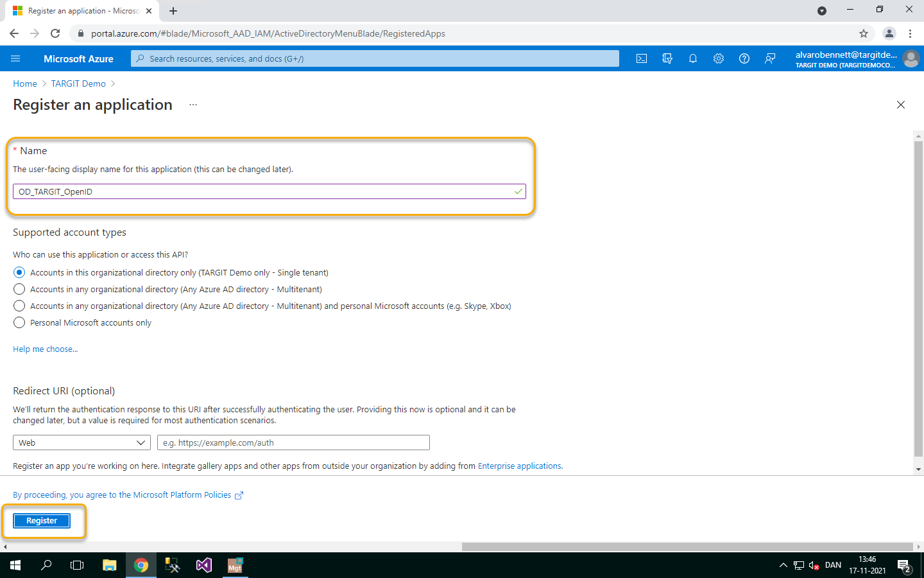Open Task View on taskbar
Viewport: 924px width, 578px height.
pyautogui.click(x=77, y=565)
